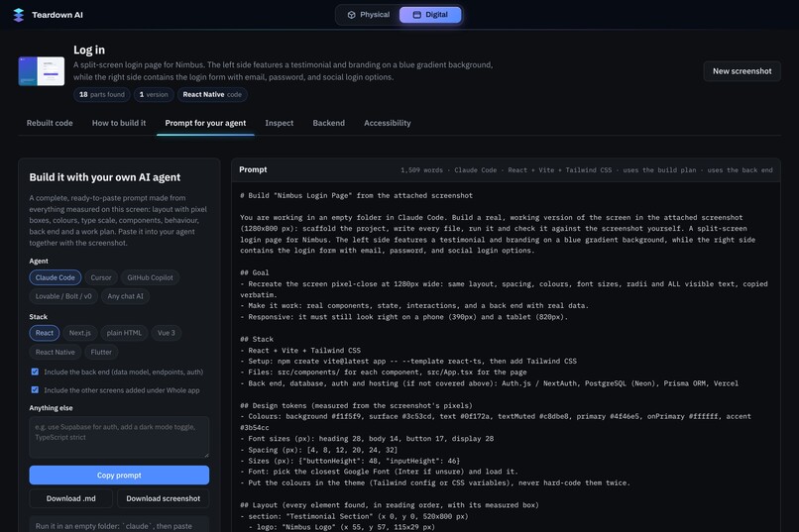Click the '## Layout' heading line

[x=390, y=505]
